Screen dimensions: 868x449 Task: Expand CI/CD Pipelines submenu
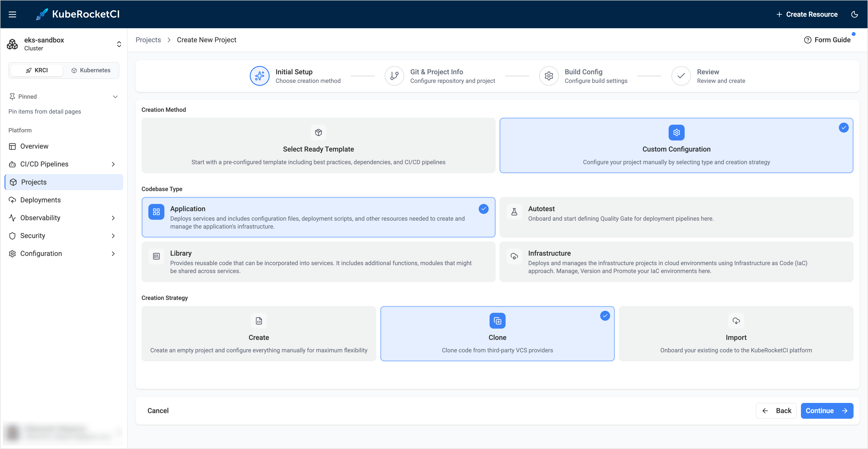[113, 164]
